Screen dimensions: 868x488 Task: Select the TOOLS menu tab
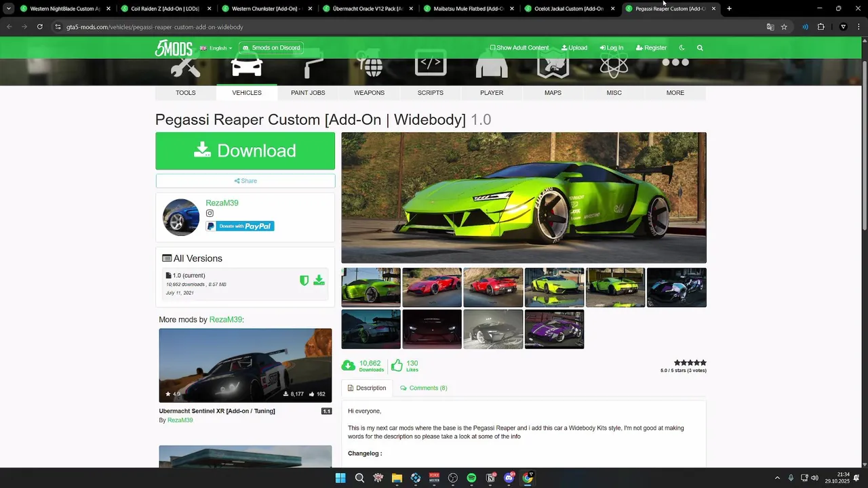coord(185,93)
